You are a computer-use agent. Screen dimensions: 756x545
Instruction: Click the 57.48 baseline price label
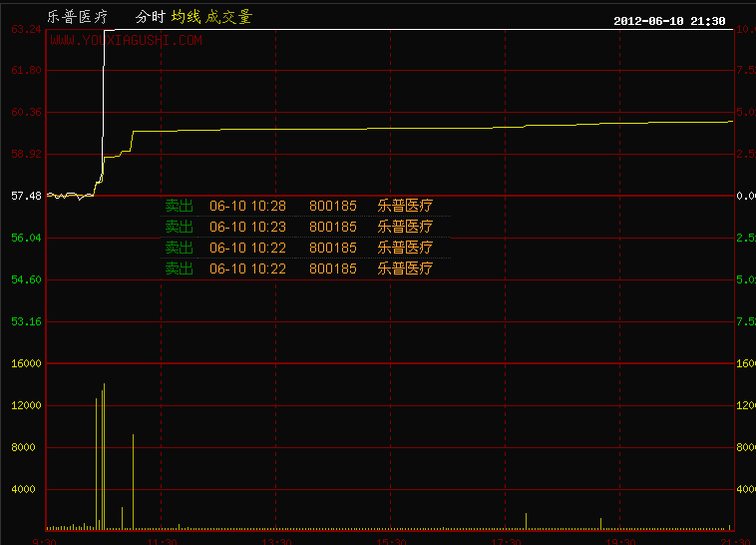(26, 196)
